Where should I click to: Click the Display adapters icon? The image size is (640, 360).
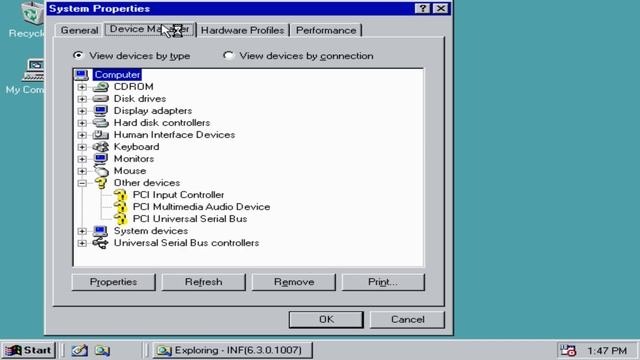tap(100, 111)
